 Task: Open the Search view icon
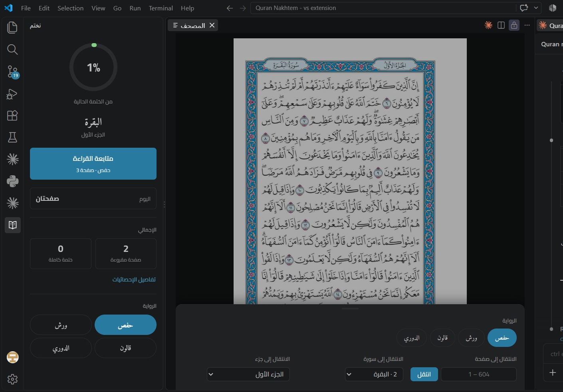[12, 49]
